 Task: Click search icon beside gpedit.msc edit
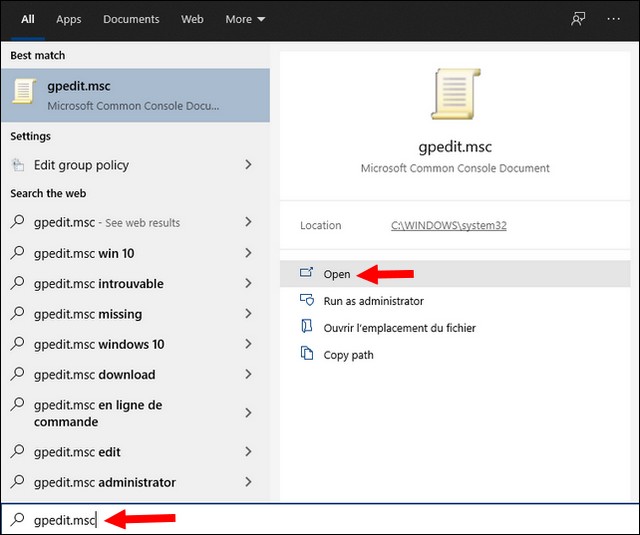(x=18, y=451)
